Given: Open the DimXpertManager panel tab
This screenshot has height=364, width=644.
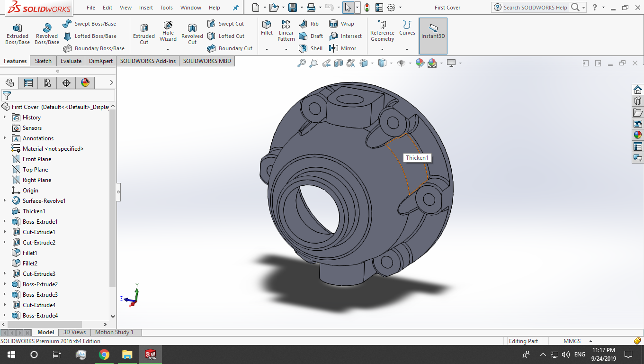Looking at the screenshot, I should tap(66, 83).
